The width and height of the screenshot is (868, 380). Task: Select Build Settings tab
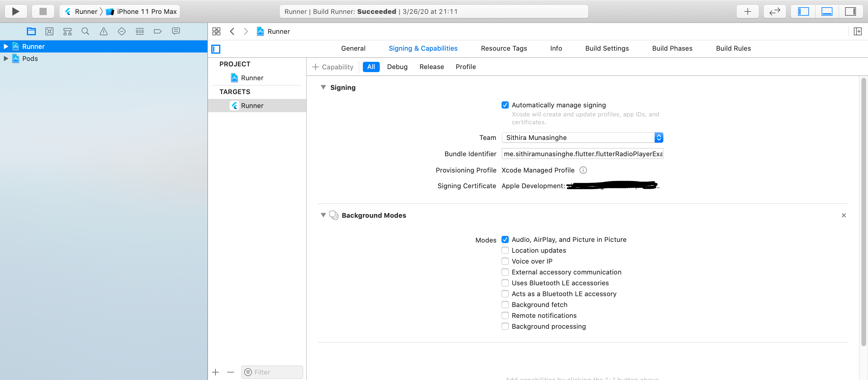tap(607, 48)
